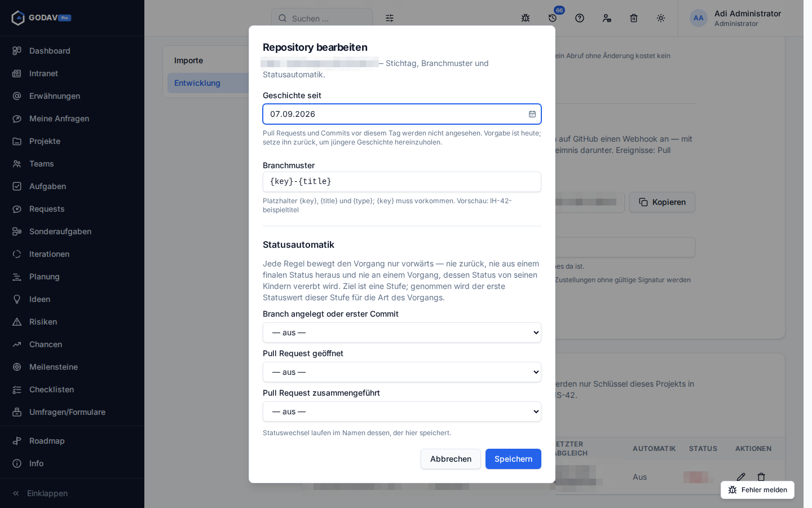Select the Entwicklung tab

pos(208,83)
